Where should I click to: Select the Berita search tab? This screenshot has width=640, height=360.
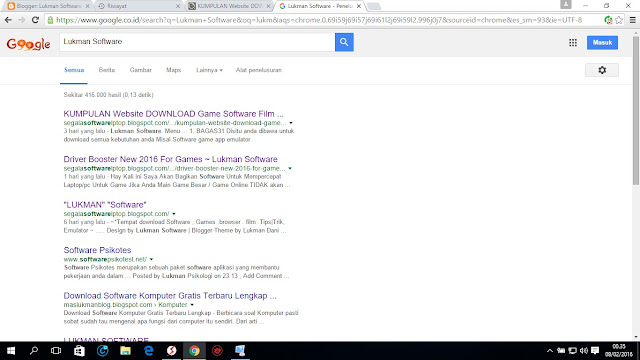coord(107,70)
